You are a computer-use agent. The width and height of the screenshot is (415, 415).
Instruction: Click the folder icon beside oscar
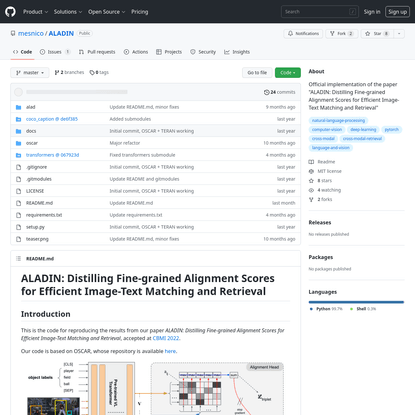pyautogui.click(x=18, y=143)
